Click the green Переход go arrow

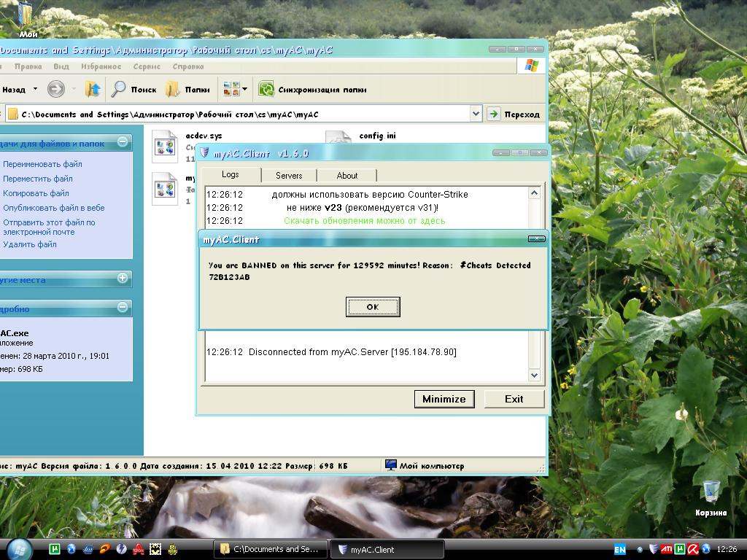click(x=494, y=114)
